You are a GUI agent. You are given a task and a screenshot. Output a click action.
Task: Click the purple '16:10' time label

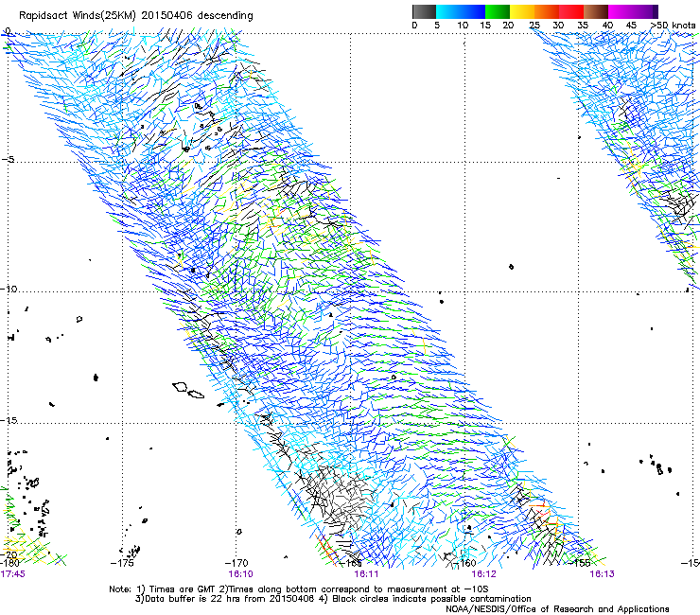coord(240,573)
